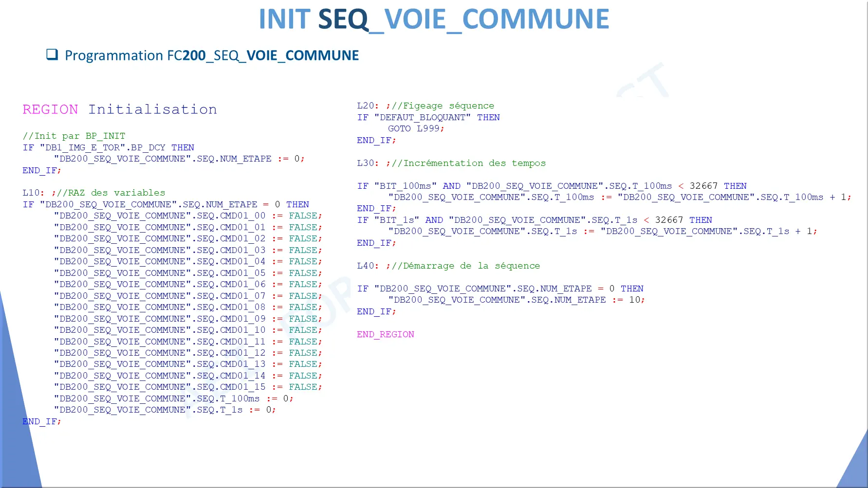
Task: Click the Programmation FC200_SEQ_VOIE_COMMUNE subtitle
Action: (x=212, y=55)
